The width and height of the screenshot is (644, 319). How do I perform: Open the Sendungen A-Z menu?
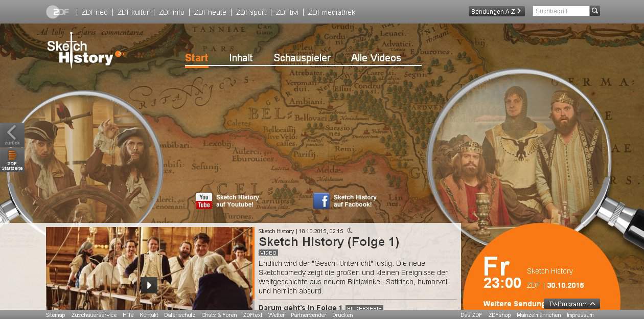click(496, 11)
